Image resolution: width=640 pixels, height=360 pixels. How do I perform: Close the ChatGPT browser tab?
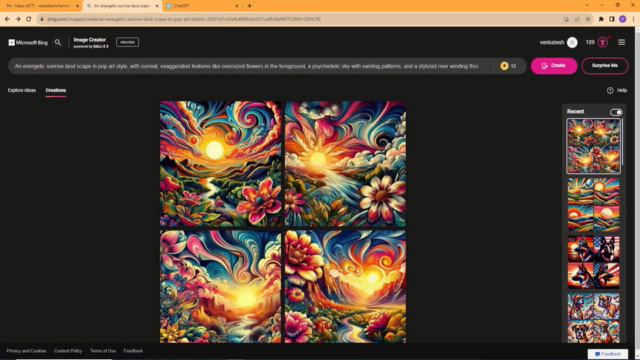237,6
